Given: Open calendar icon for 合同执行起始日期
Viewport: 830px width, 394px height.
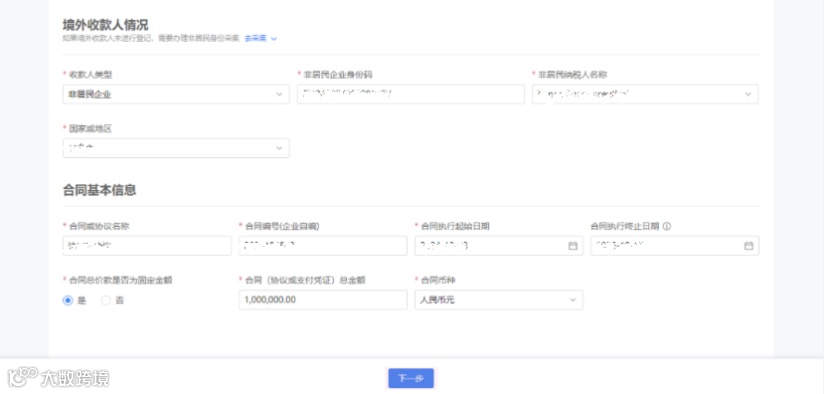Looking at the screenshot, I should [573, 246].
